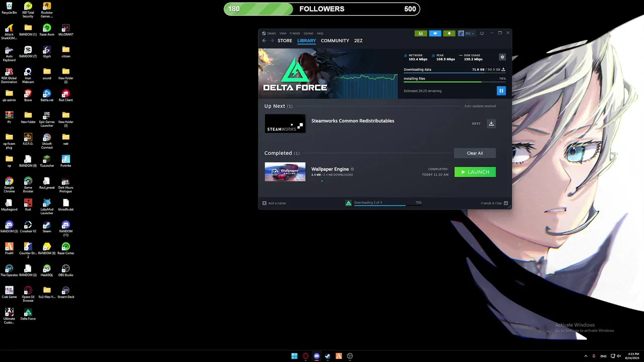Open the Games menu

[308, 33]
